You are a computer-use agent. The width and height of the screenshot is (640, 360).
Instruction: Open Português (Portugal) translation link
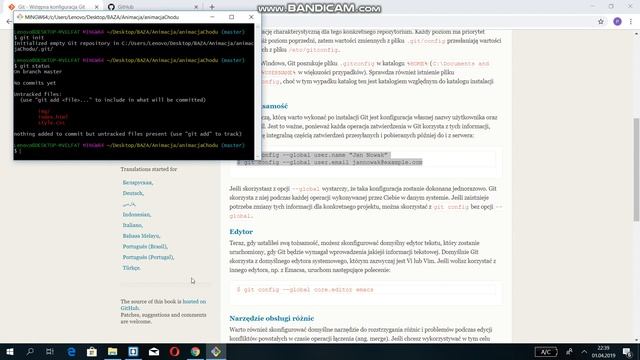tap(148, 257)
